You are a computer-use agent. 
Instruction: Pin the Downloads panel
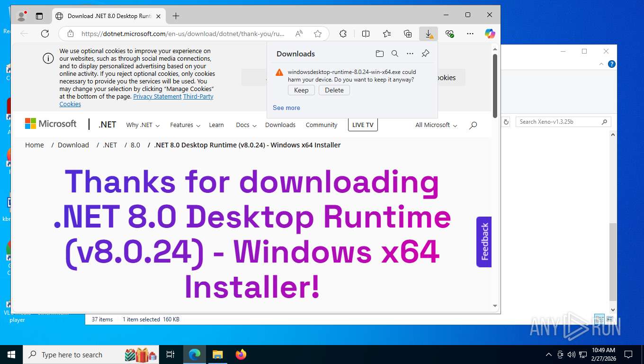[425, 54]
